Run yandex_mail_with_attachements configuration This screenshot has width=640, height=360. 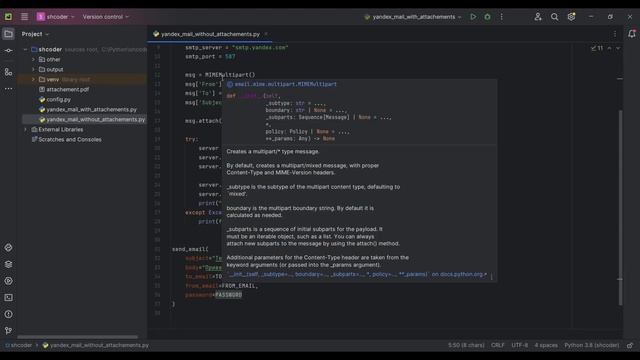click(473, 17)
